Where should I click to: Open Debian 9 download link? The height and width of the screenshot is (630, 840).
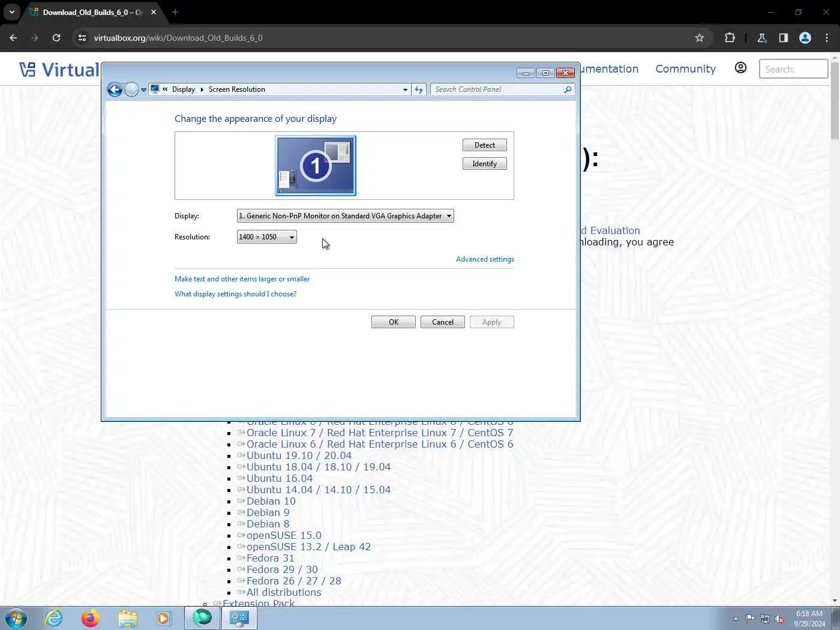[268, 512]
